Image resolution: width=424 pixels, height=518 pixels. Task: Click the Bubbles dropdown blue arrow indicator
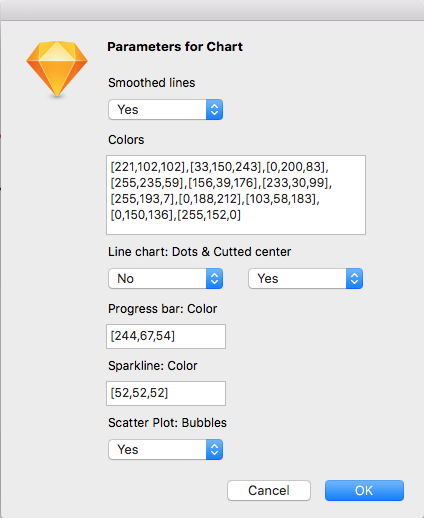[x=214, y=449]
